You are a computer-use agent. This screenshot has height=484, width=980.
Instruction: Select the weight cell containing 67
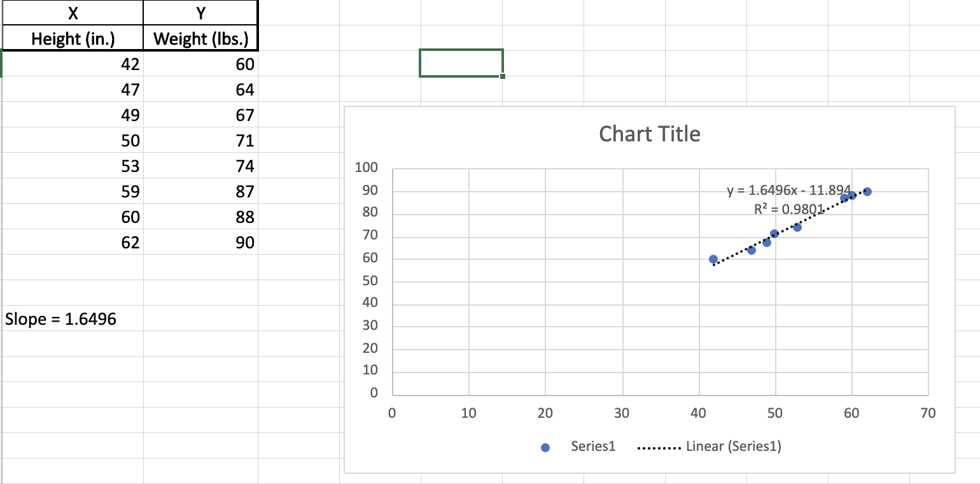point(200,115)
